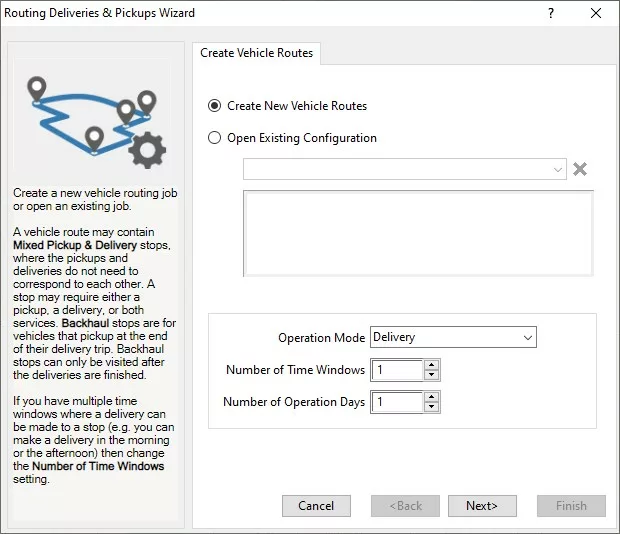Expand the existing configuration dropdown list
The height and width of the screenshot is (534, 620).
pyautogui.click(x=557, y=170)
